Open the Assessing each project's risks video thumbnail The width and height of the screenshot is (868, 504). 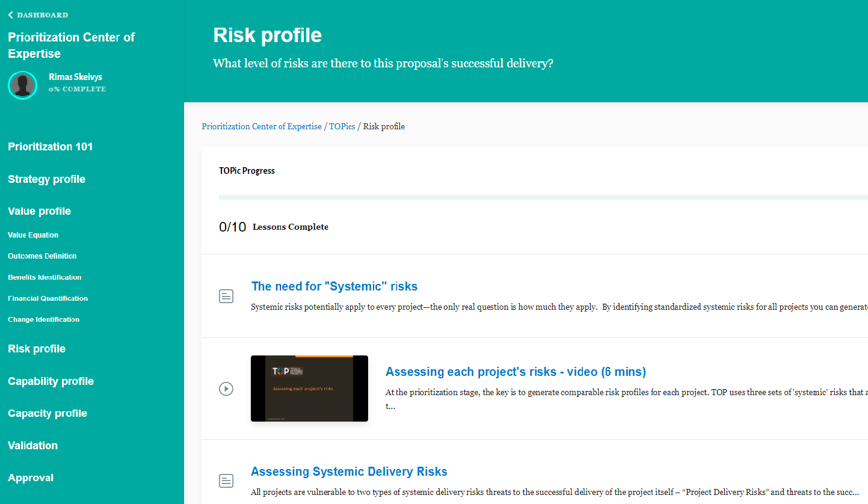pyautogui.click(x=309, y=388)
